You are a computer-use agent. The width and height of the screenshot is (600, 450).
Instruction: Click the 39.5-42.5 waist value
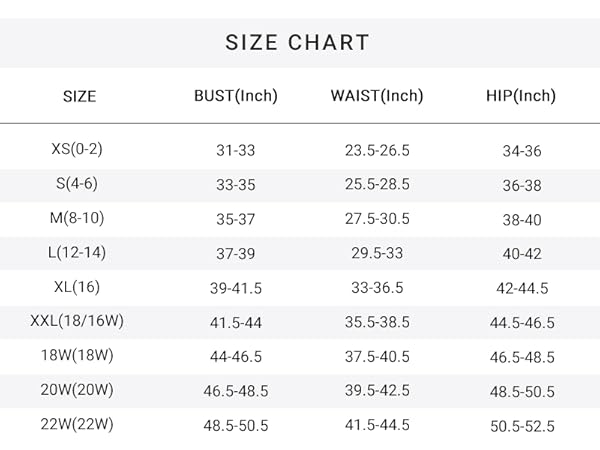pyautogui.click(x=377, y=391)
